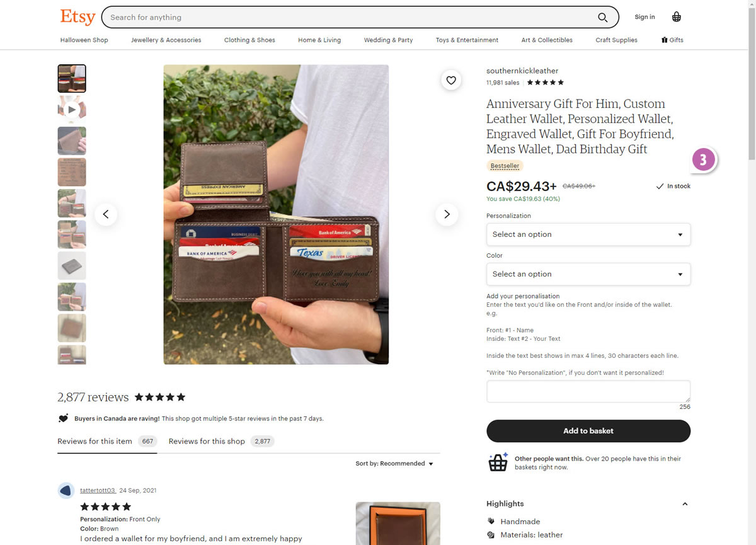This screenshot has width=756, height=545.
Task: Show previous product image arrow
Action: [x=106, y=214]
